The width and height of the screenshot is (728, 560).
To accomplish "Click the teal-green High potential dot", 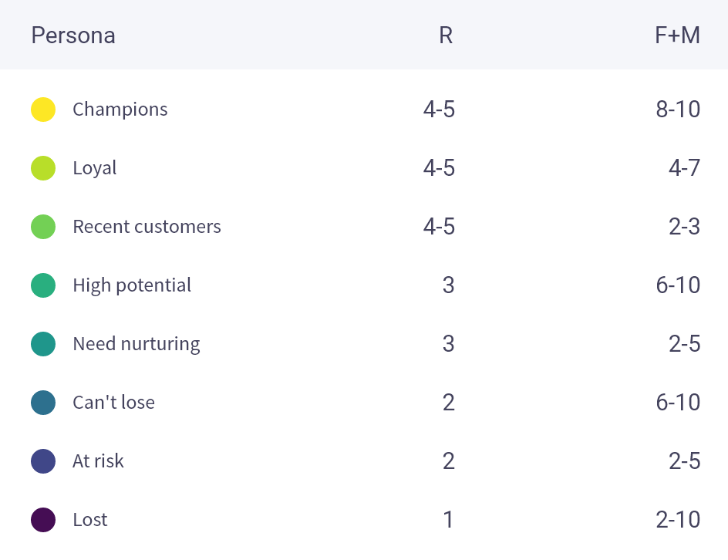I will click(x=43, y=285).
